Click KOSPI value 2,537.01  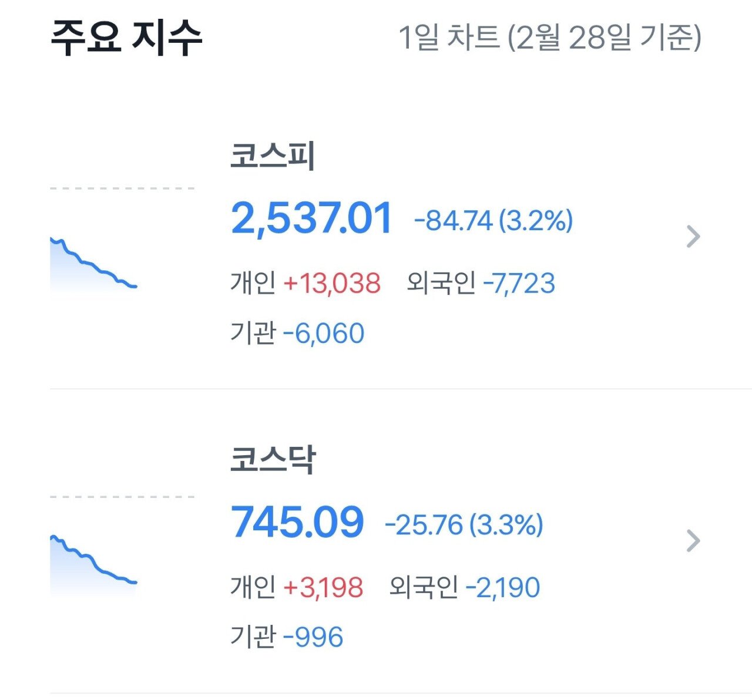click(311, 218)
